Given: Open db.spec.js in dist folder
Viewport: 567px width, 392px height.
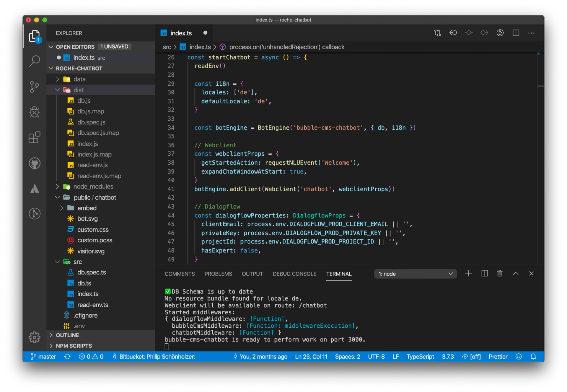Looking at the screenshot, I should pos(100,122).
